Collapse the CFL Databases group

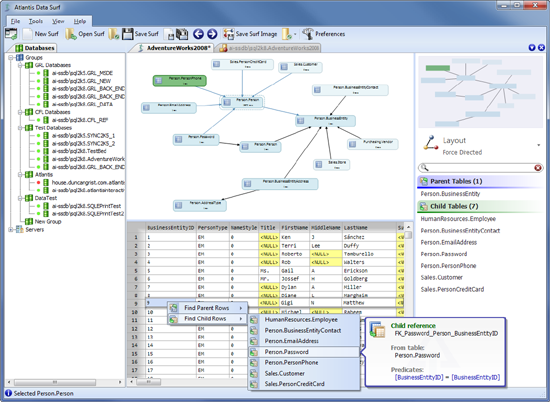click(20, 112)
